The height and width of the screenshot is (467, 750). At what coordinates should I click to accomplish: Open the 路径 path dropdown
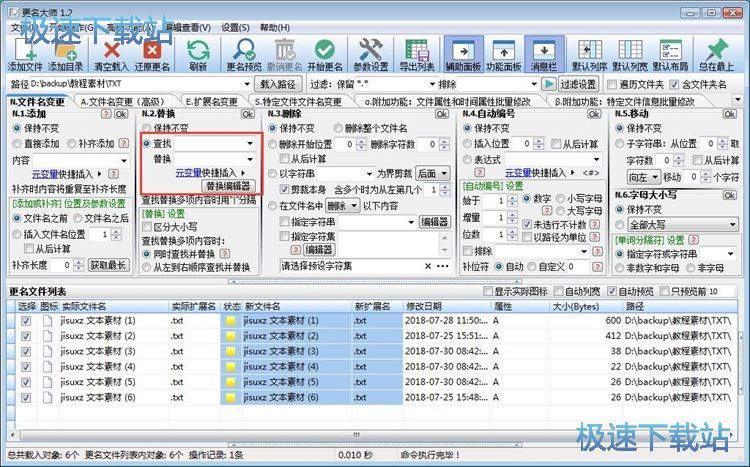pos(247,84)
